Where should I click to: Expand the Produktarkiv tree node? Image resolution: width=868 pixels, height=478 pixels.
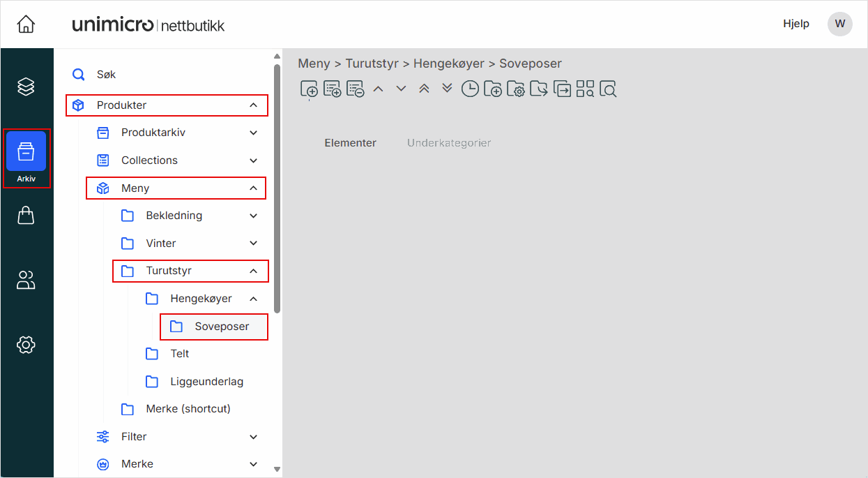[253, 133]
